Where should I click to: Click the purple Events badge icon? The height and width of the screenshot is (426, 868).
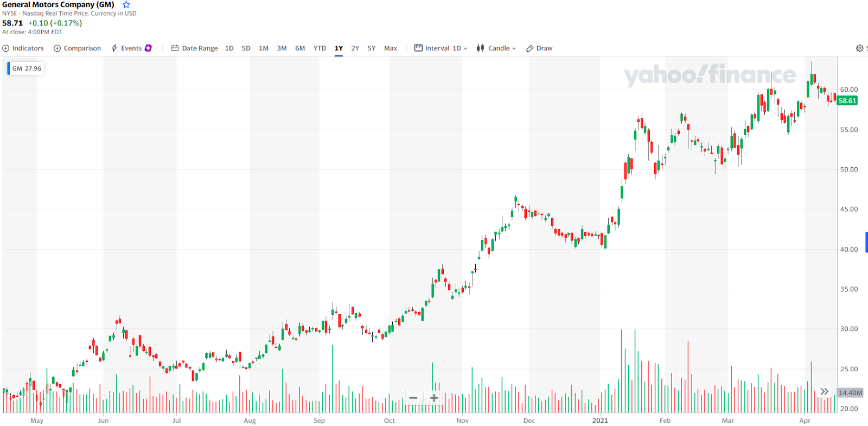(x=148, y=48)
